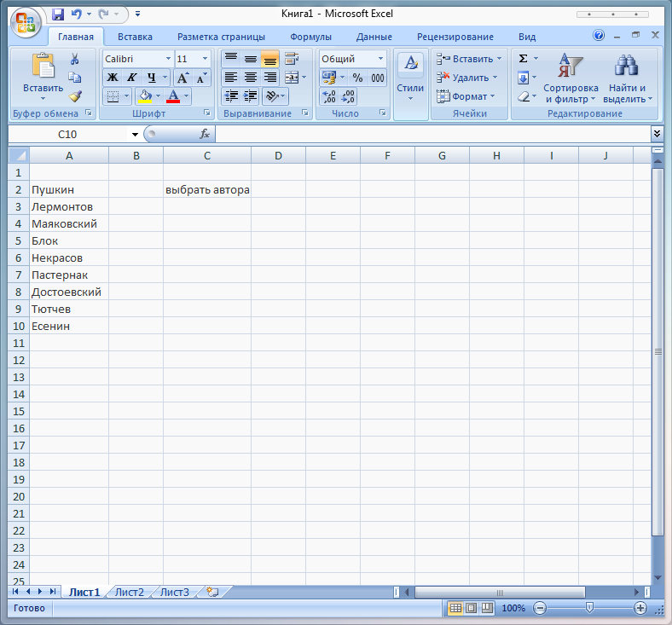The height and width of the screenshot is (625, 672).
Task: Select the row 5 header
Action: 19,240
